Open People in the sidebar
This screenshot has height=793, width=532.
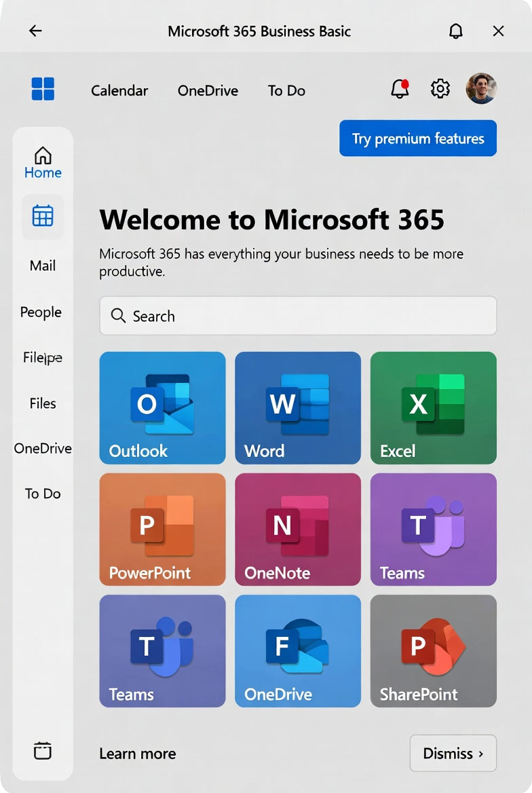41,312
